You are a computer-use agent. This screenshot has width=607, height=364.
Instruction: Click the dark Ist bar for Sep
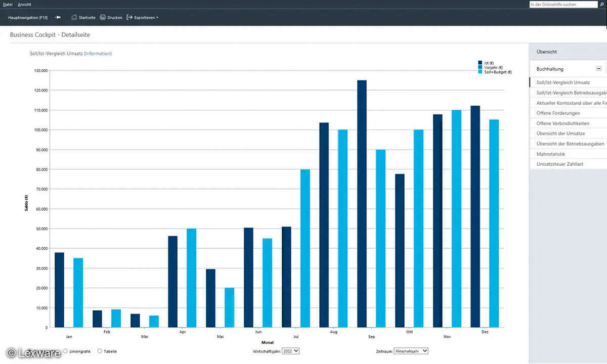click(x=362, y=204)
